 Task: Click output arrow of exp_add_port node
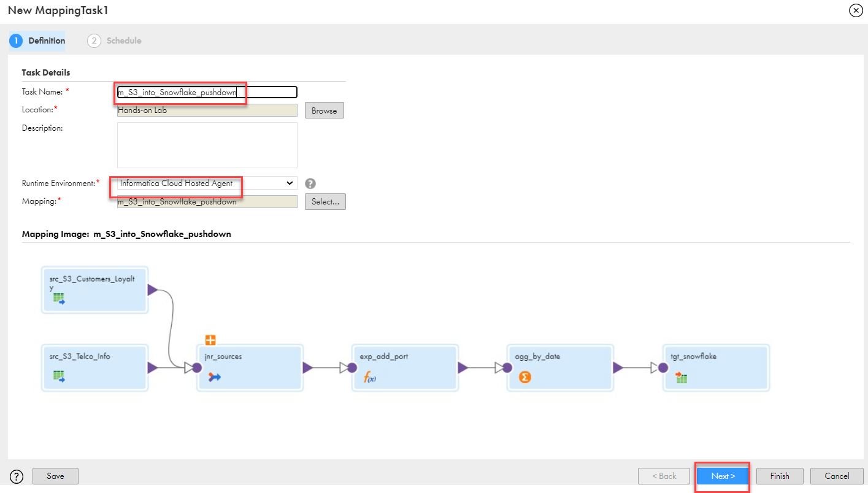[x=463, y=368]
